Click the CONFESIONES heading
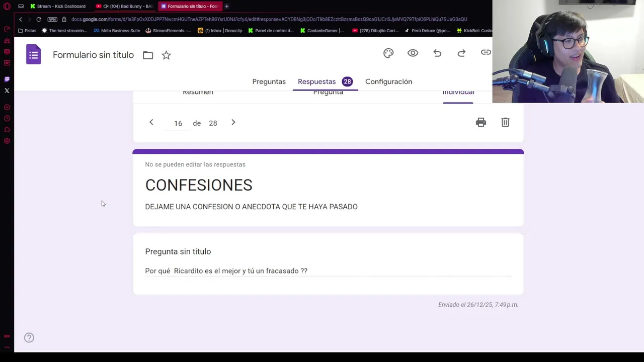Screen dimensions: 644x362 [199, 185]
